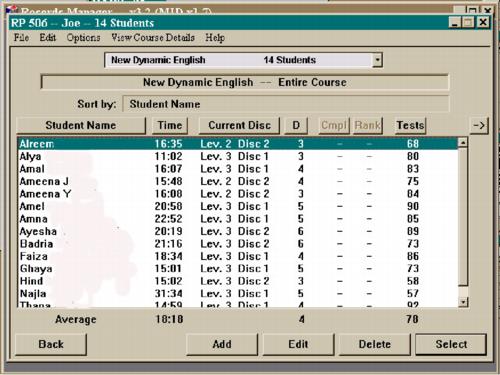
Task: Click average time value 18:18
Action: click(169, 319)
